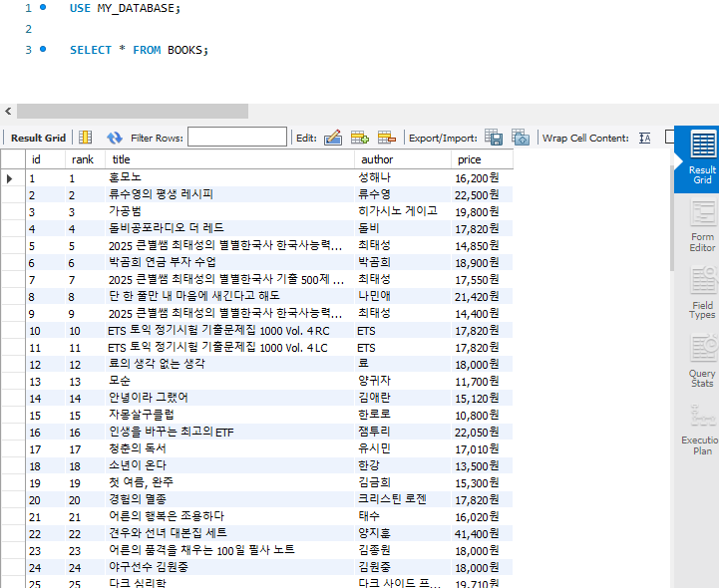Image resolution: width=719 pixels, height=588 pixels.
Task: Select price cell '10,800원'
Action: [482, 416]
